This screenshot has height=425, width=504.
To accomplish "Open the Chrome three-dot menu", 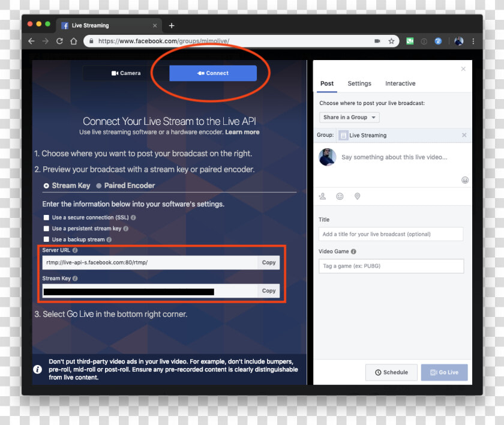I will [473, 41].
